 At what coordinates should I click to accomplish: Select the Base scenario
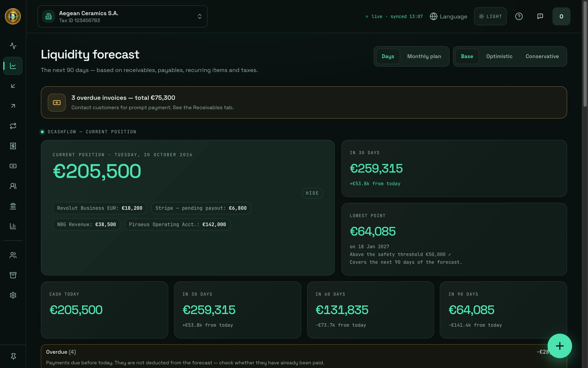click(467, 56)
